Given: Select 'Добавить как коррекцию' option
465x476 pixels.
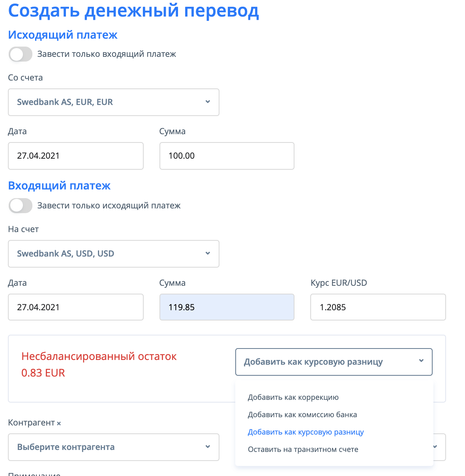Looking at the screenshot, I should click(x=293, y=397).
